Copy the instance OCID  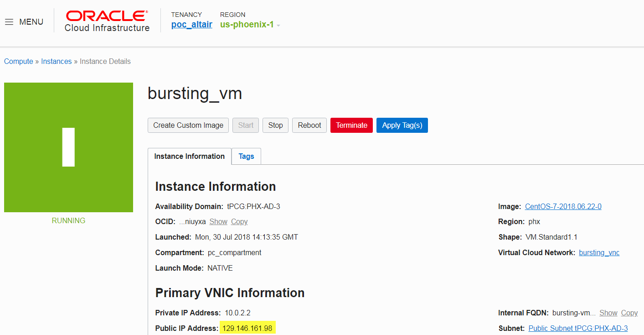[239, 221]
